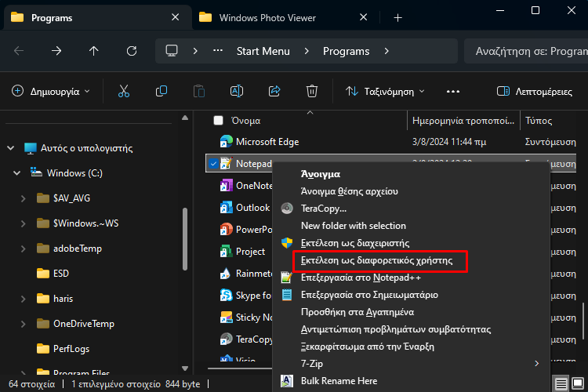588x392 pixels.
Task: Click the Outlook shortcut icon
Action: pyautogui.click(x=226, y=208)
